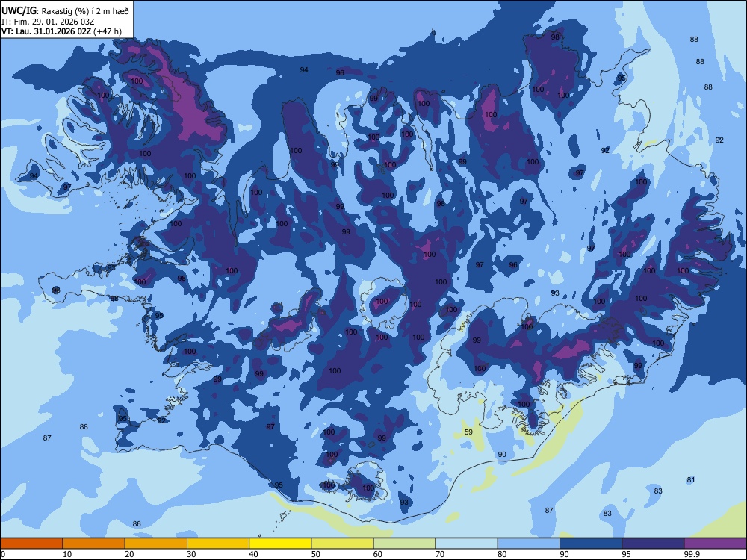This screenshot has height=560, width=747.
Task: Click the orange 10–20 legend swatch
Action: point(94,544)
